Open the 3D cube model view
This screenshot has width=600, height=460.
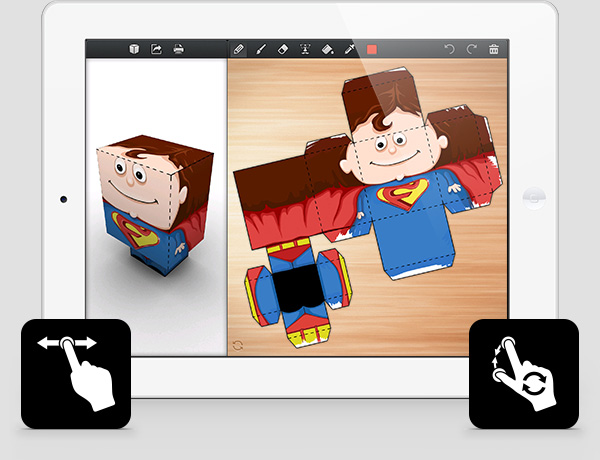[x=133, y=48]
